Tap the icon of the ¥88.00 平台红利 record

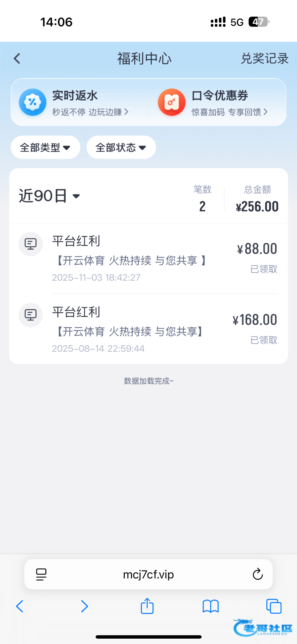tap(31, 244)
